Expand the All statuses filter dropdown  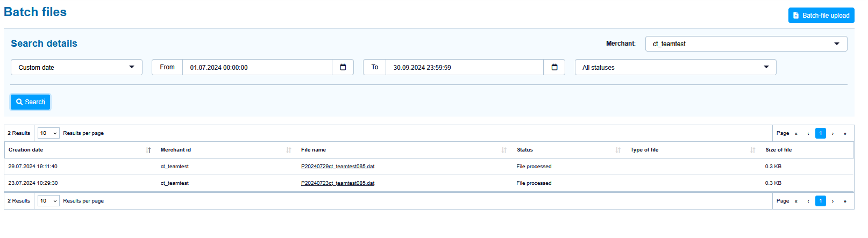click(x=675, y=67)
